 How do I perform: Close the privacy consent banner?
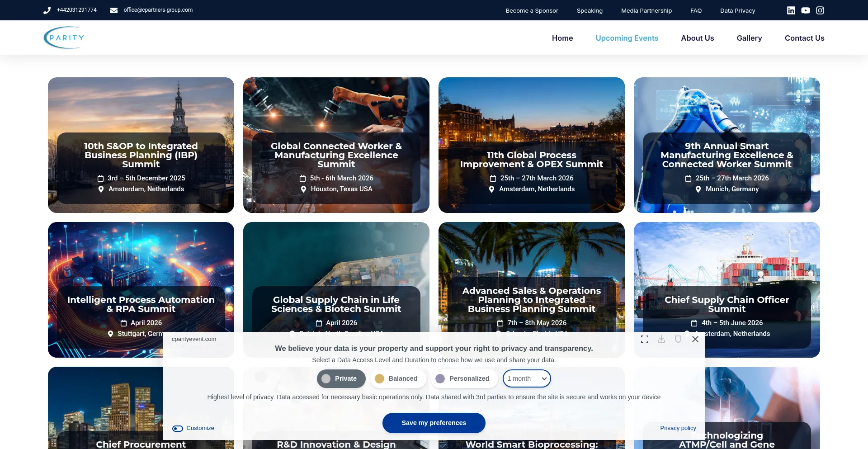(x=695, y=339)
